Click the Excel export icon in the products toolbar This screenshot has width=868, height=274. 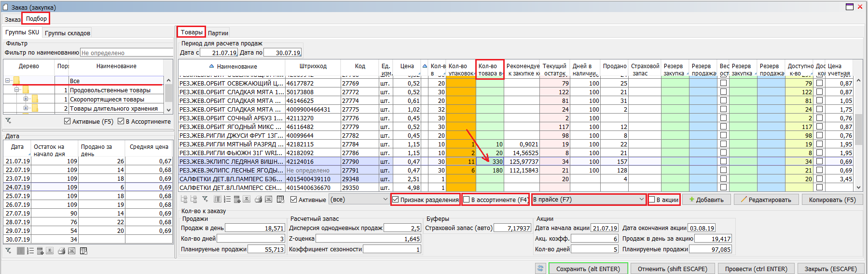coord(269,200)
